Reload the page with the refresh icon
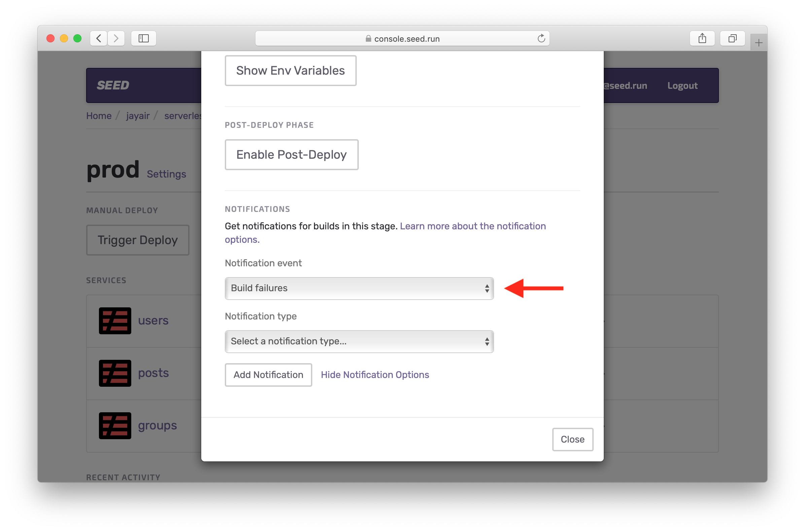This screenshot has width=805, height=532. (x=541, y=38)
